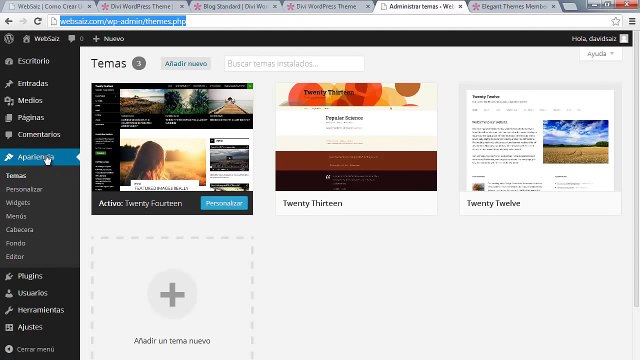Screen dimensions: 640x360
Task: Open the Editor submenu item
Action: [x=15, y=256]
